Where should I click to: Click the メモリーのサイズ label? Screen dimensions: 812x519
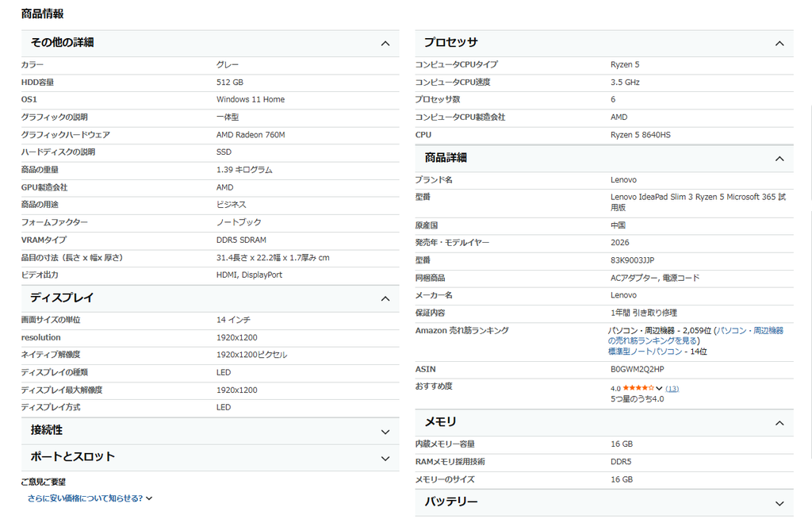445,479
